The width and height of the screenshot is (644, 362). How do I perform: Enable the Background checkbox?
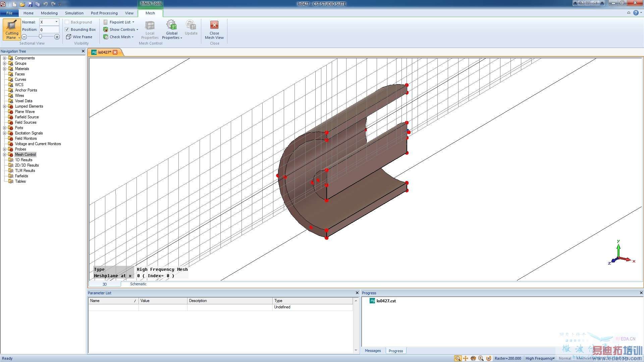67,22
